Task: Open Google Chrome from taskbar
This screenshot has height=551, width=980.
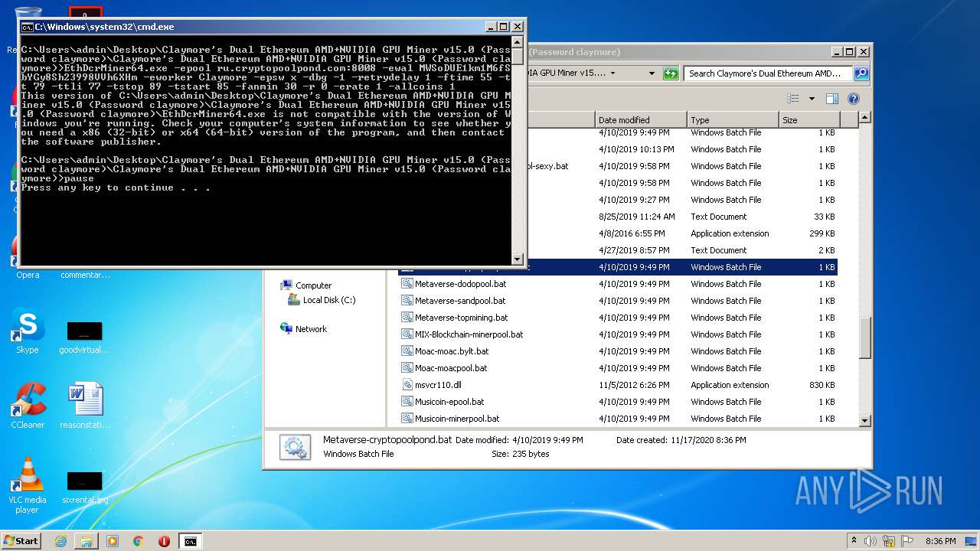Action: pyautogui.click(x=139, y=541)
